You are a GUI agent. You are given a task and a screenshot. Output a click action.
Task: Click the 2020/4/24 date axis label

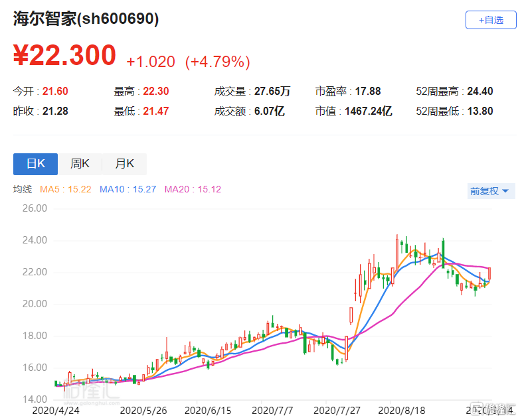(56, 411)
